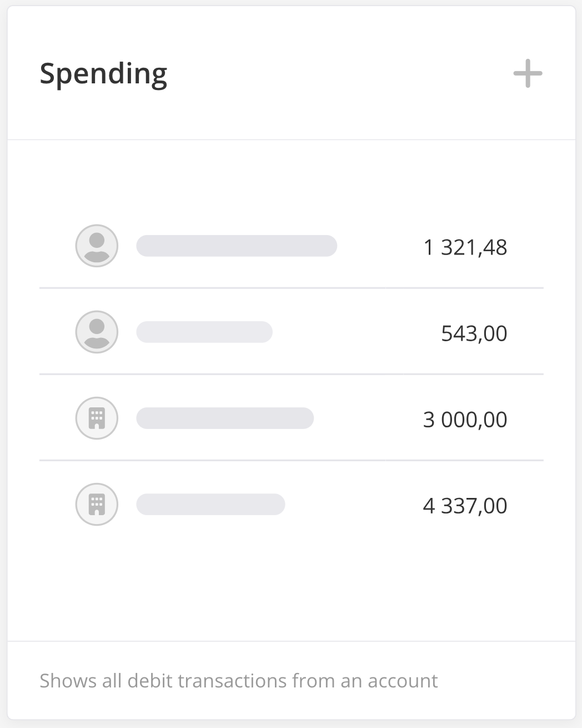Click placeholder name bar beside 1 321,48
Viewport: 582px width, 728px height.
click(x=237, y=246)
